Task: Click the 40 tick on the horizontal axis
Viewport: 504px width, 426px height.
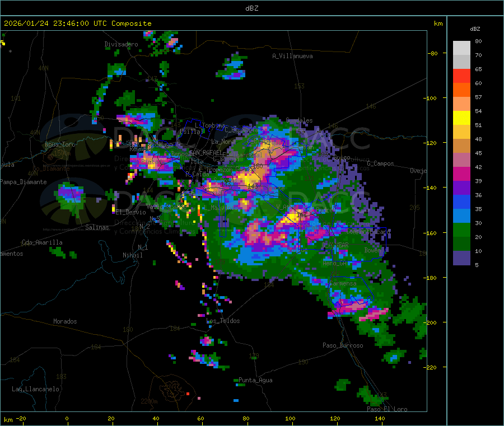Action: coord(156,418)
